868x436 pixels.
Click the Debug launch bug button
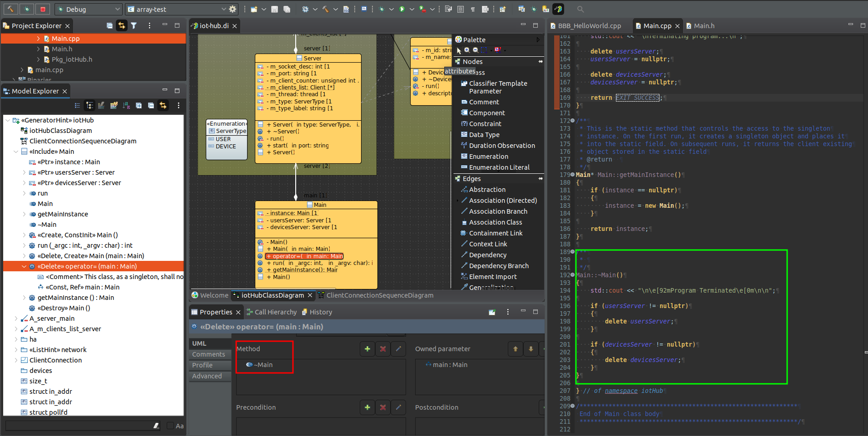27,9
